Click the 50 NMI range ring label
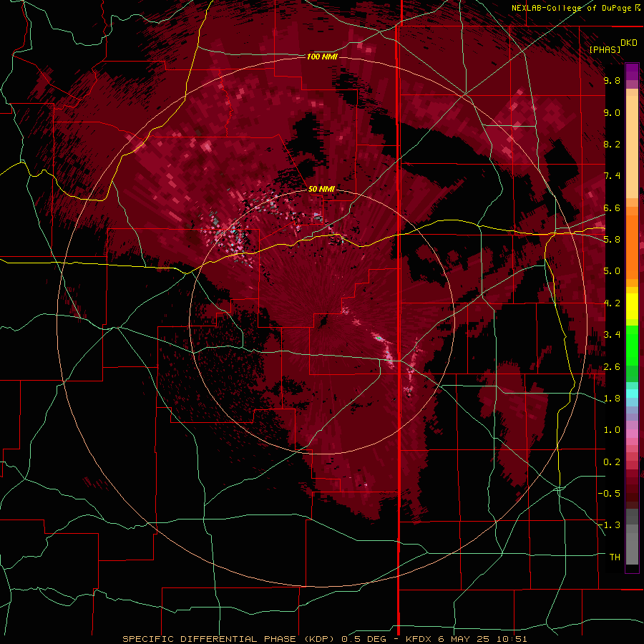 point(321,189)
